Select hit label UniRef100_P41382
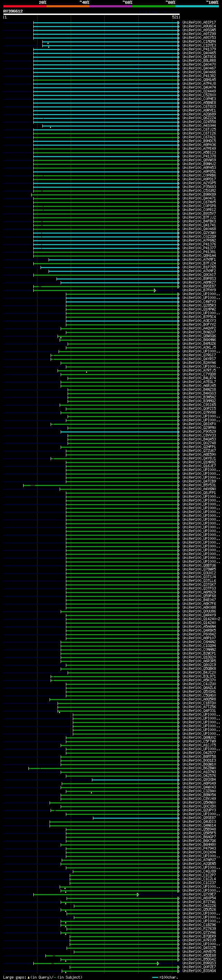Screen dimensions: 222x980 coord(199,76)
